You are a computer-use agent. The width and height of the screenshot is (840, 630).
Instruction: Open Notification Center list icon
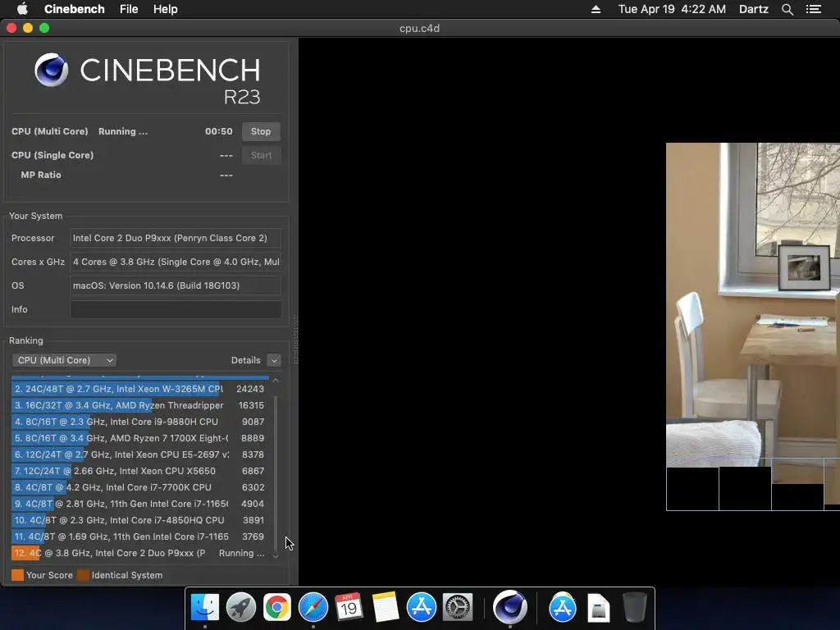(814, 9)
